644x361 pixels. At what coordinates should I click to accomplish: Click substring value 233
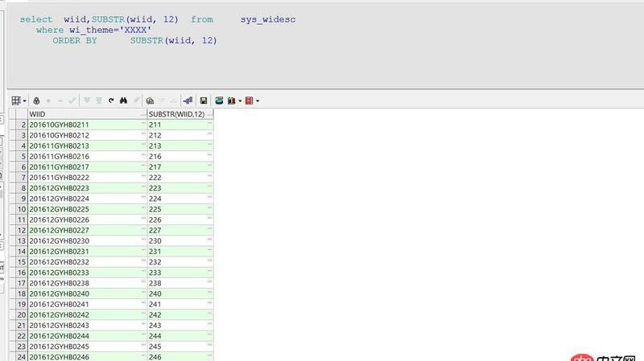tap(180, 273)
